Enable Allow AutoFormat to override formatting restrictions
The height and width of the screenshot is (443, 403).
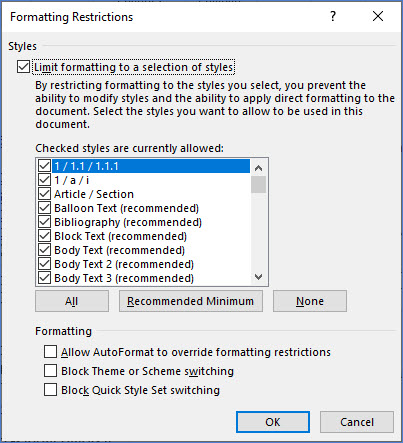50,352
